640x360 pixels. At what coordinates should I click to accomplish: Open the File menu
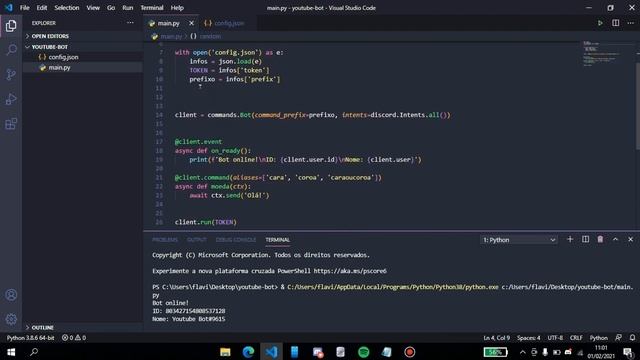[24, 8]
